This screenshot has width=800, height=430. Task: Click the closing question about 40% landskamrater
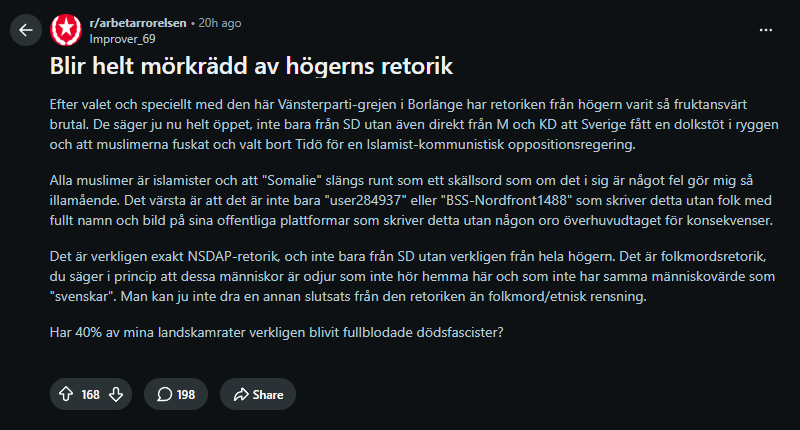click(x=277, y=333)
